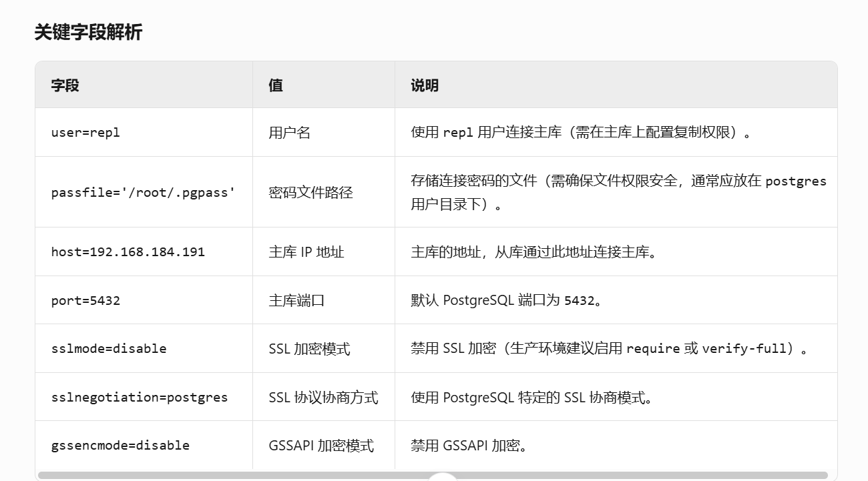
Task: Select the 说明 column header
Action: click(x=422, y=85)
